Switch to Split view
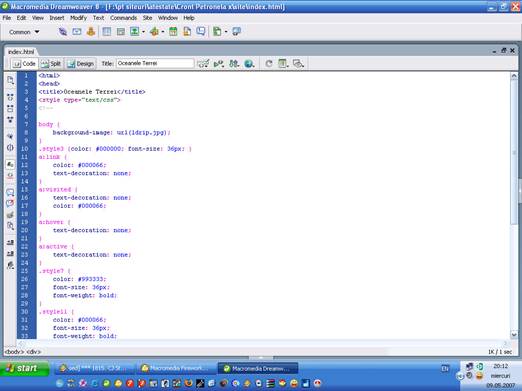 pyautogui.click(x=51, y=64)
